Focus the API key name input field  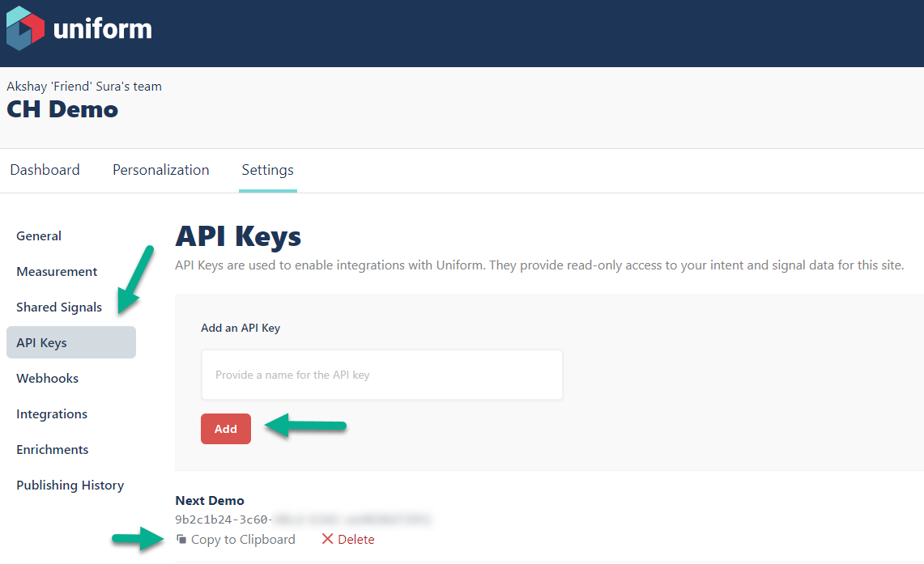[382, 375]
